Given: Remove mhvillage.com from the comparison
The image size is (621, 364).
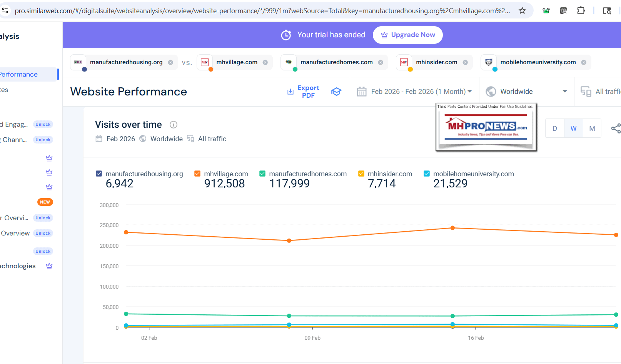Looking at the screenshot, I should click(265, 62).
